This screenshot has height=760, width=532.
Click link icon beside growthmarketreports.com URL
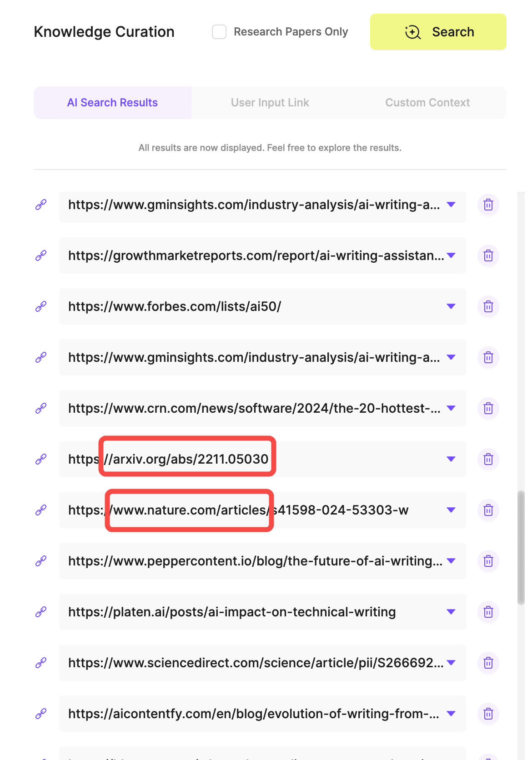41,255
